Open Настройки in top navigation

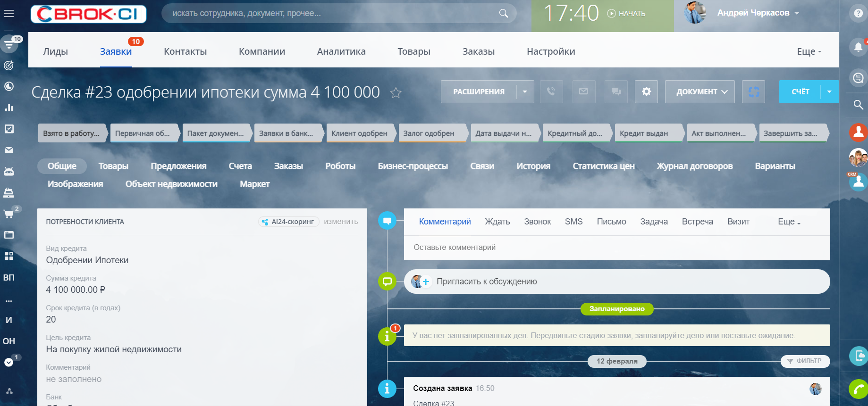(x=551, y=51)
